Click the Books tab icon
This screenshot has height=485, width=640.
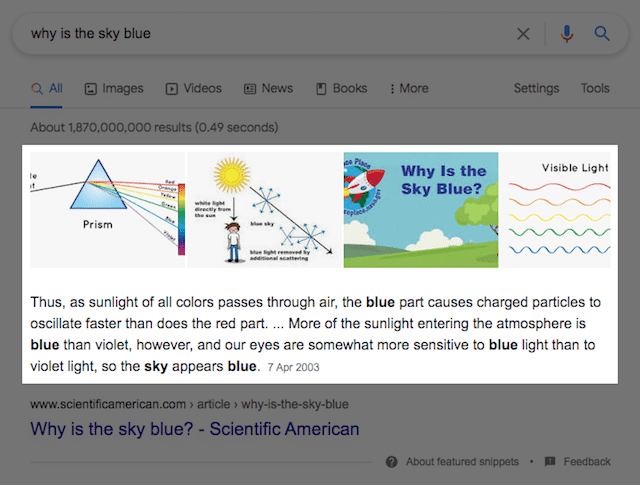(321, 89)
